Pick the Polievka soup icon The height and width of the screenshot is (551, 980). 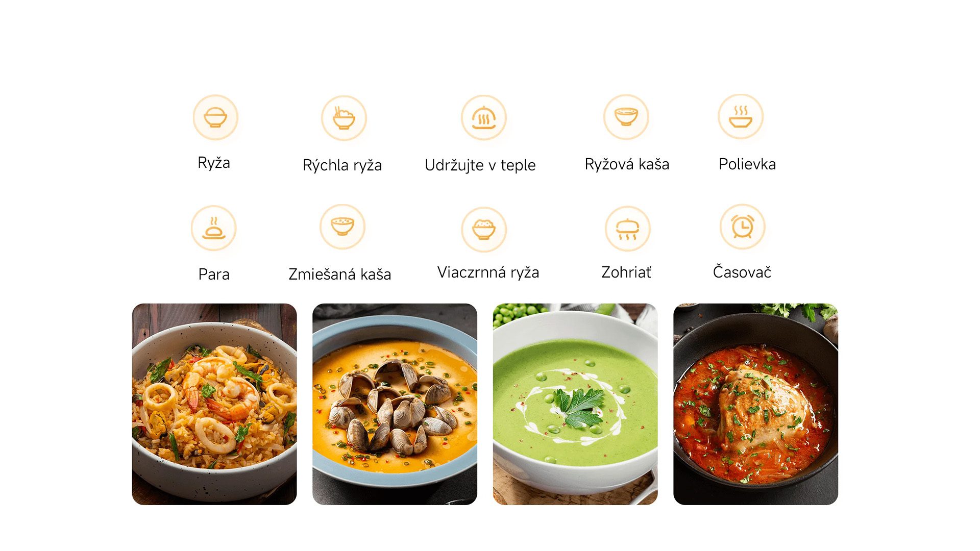pos(741,116)
